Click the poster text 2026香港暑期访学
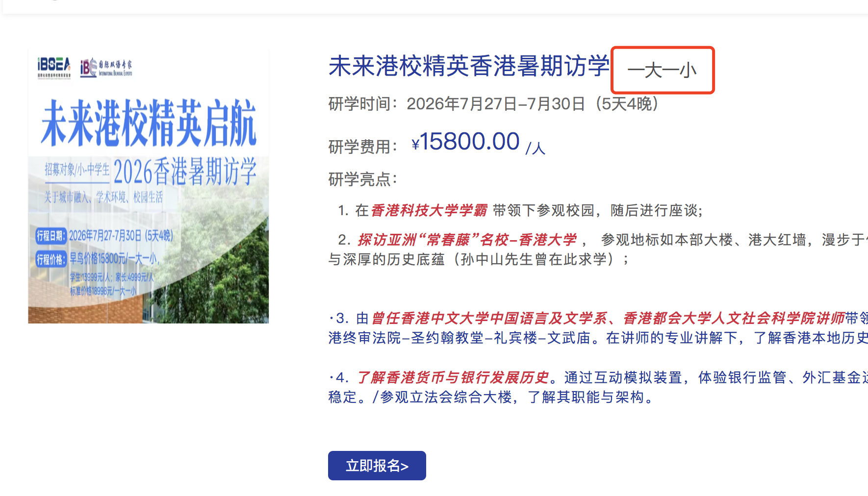 [x=185, y=172]
